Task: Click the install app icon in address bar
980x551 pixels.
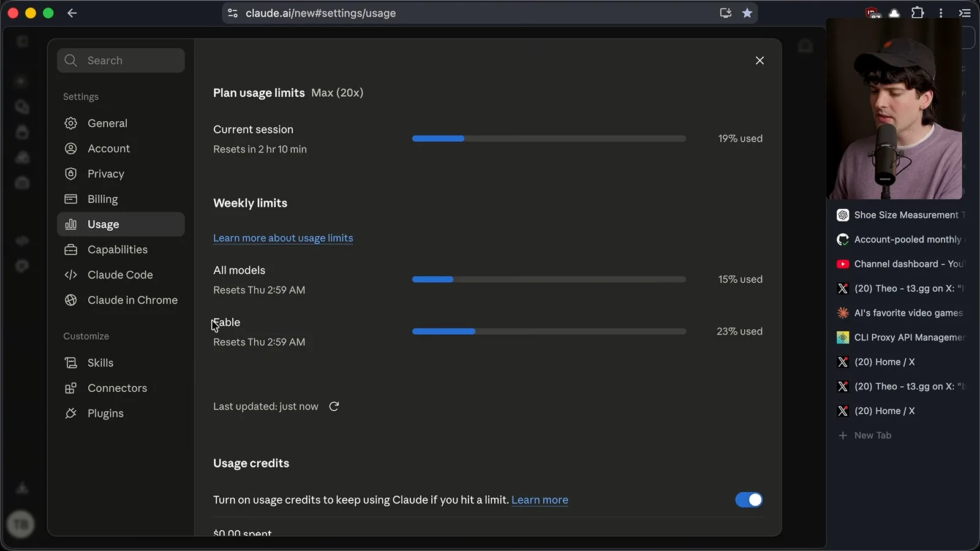Action: 726,13
